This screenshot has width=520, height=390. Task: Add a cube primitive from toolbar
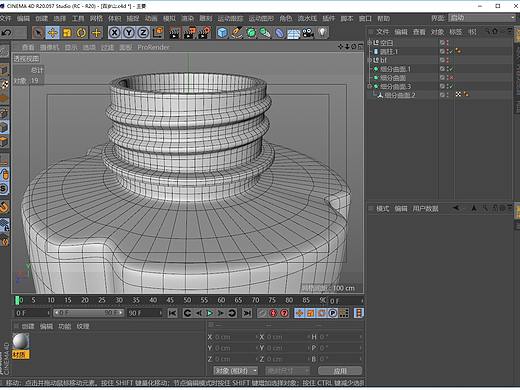(222, 33)
